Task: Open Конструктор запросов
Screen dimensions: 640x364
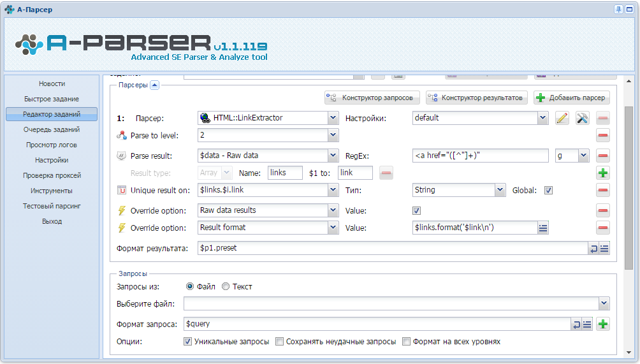Action: click(x=372, y=98)
